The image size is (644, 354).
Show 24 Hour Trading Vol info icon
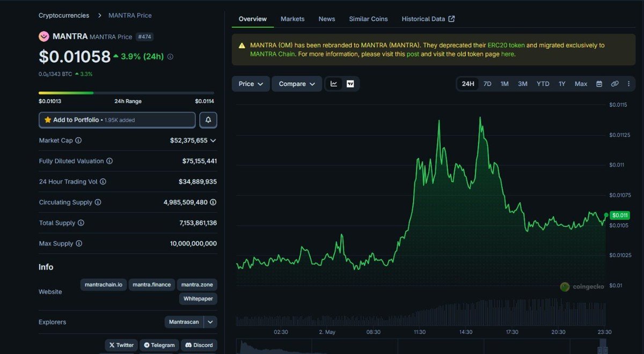pos(103,182)
